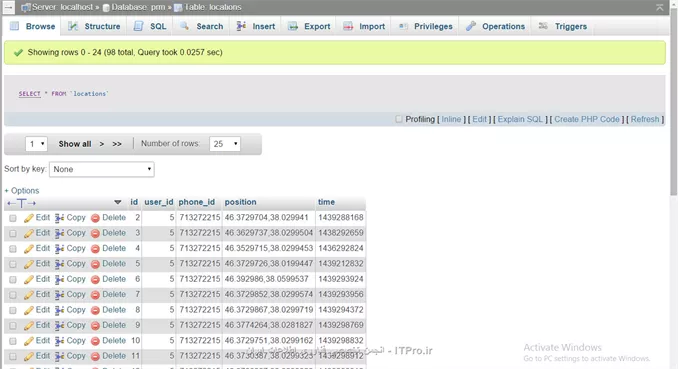Click the Structure tab icon

click(73, 26)
